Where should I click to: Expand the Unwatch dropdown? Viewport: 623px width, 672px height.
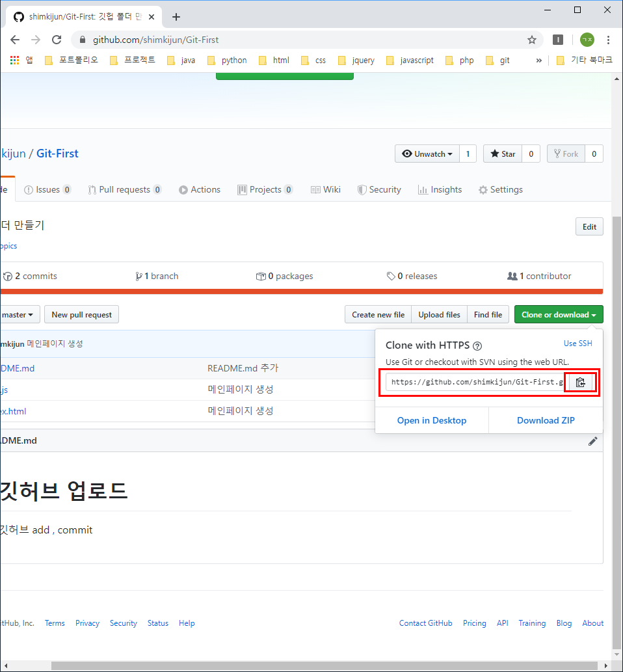coord(427,154)
